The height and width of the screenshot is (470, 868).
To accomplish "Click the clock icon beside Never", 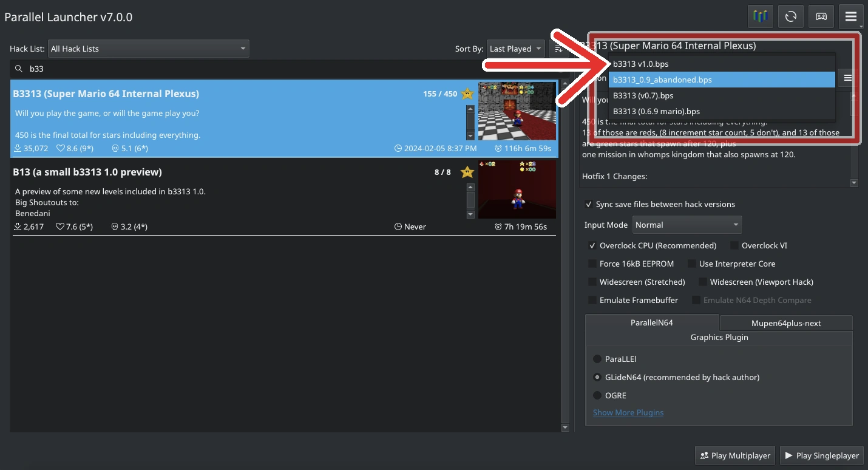I will (398, 226).
